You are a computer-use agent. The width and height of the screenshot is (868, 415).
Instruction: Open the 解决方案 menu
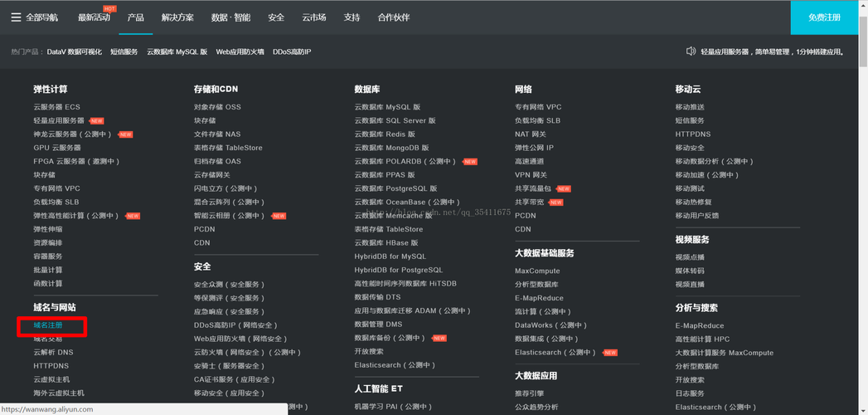point(177,17)
